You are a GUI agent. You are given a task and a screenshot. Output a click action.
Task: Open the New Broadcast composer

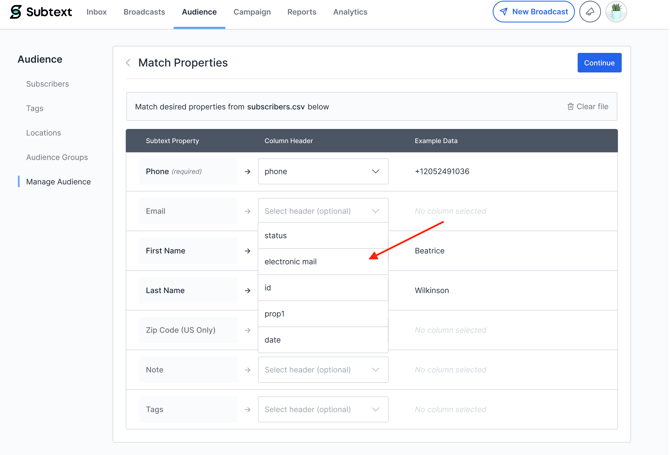(533, 12)
